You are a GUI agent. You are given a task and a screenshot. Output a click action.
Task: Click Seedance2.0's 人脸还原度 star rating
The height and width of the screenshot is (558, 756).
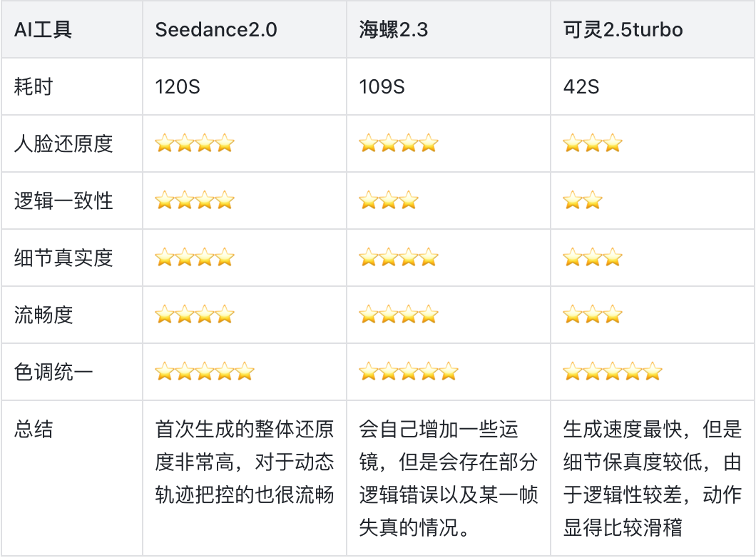pos(195,143)
